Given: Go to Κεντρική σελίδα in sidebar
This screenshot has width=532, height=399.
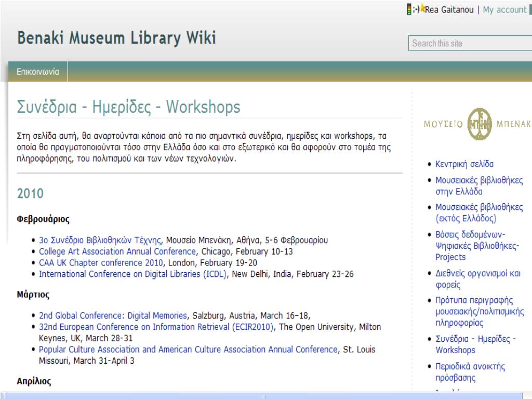Looking at the screenshot, I should [464, 164].
